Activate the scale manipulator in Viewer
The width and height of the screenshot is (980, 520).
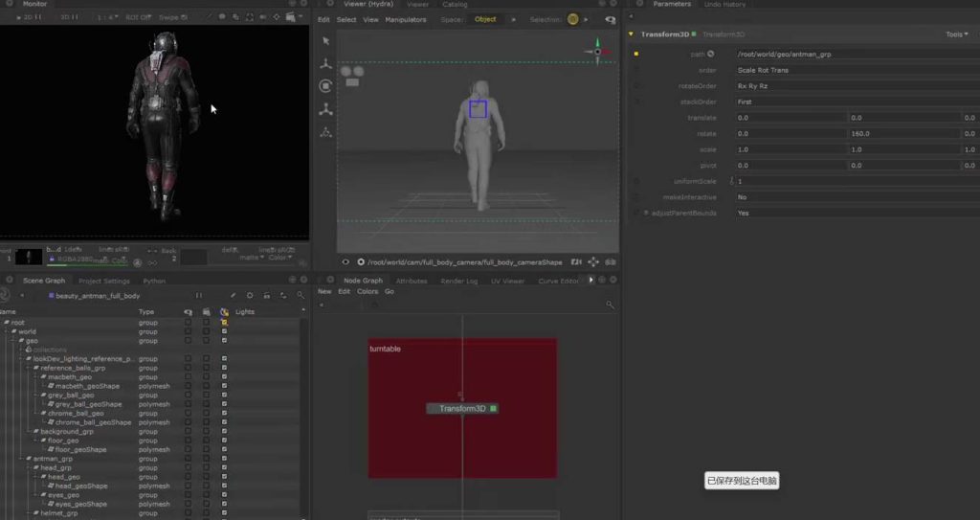tap(325, 109)
